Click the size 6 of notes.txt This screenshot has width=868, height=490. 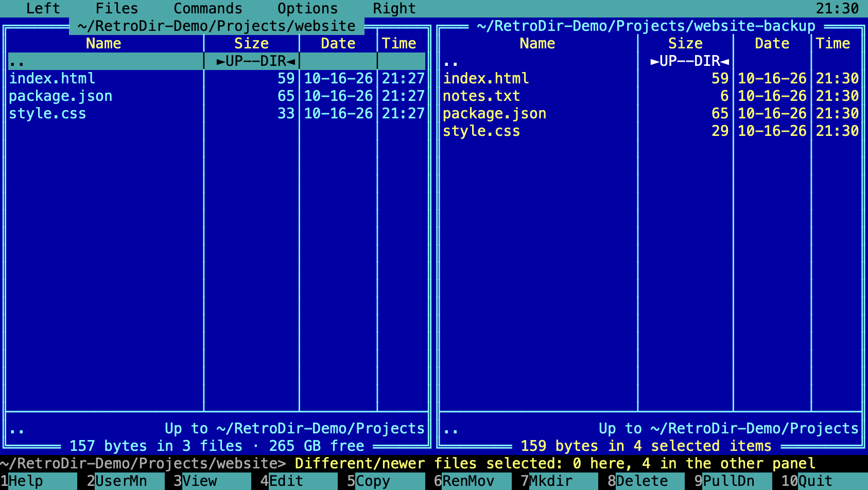point(724,96)
